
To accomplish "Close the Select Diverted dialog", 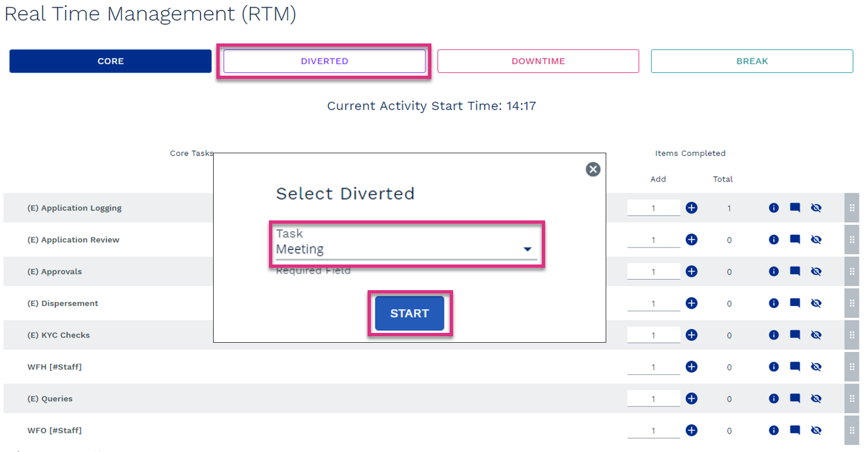I will point(592,170).
